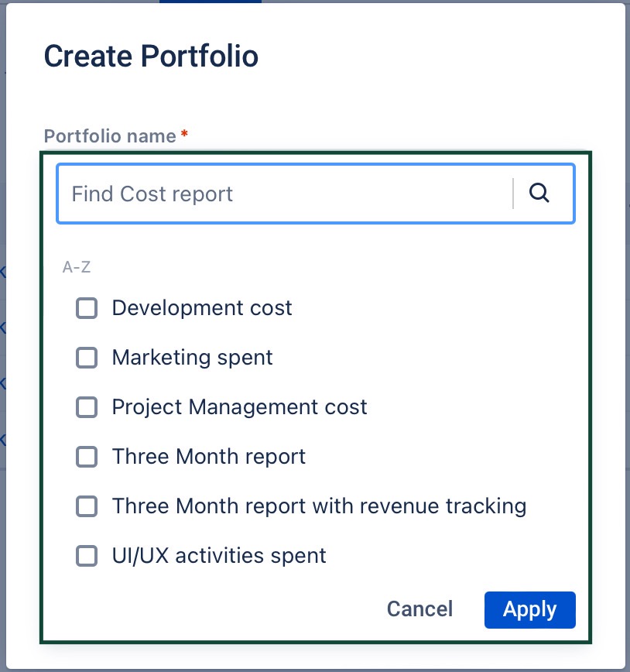Viewport: 630px width, 672px height.
Task: Enable the Marketing spent checkbox
Action: pyautogui.click(x=87, y=358)
